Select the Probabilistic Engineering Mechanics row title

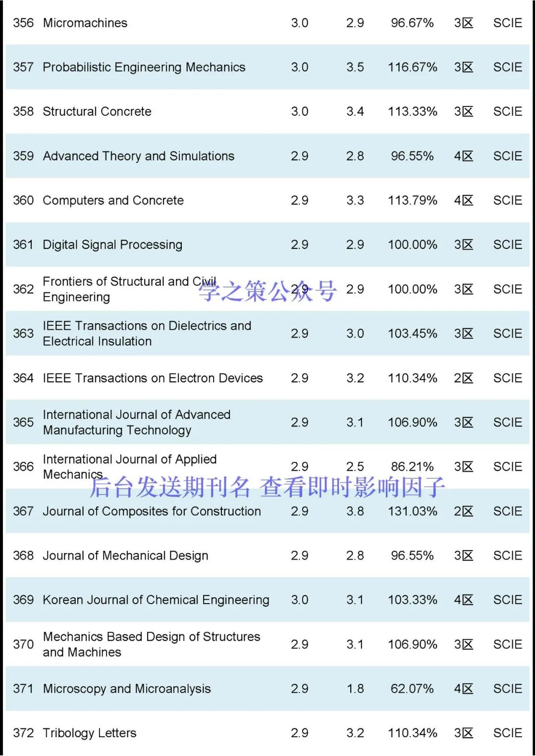coord(144,67)
